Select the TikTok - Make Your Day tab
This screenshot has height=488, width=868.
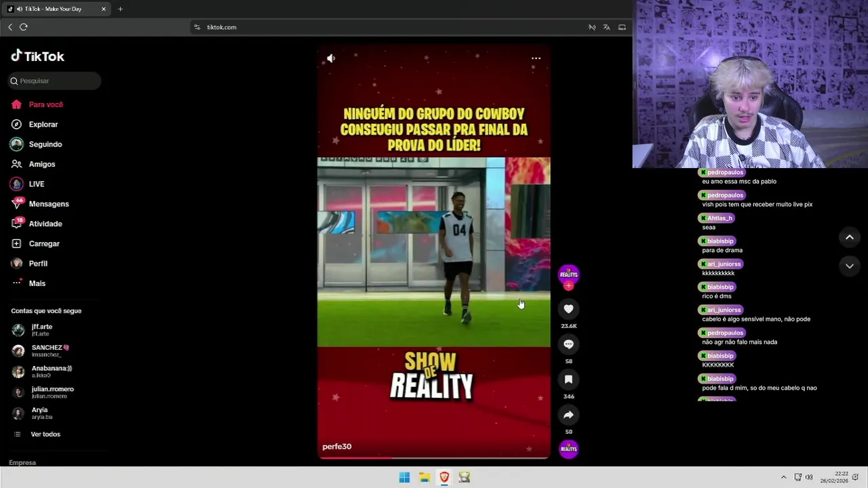57,9
